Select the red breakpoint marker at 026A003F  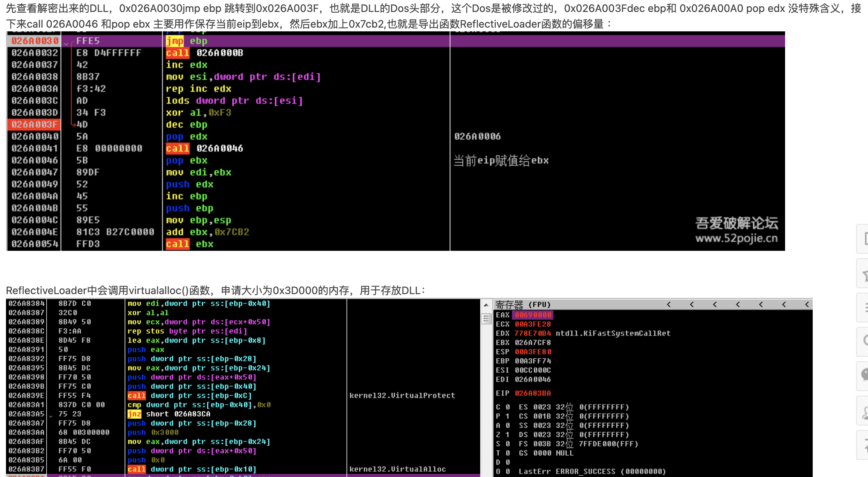tap(34, 125)
